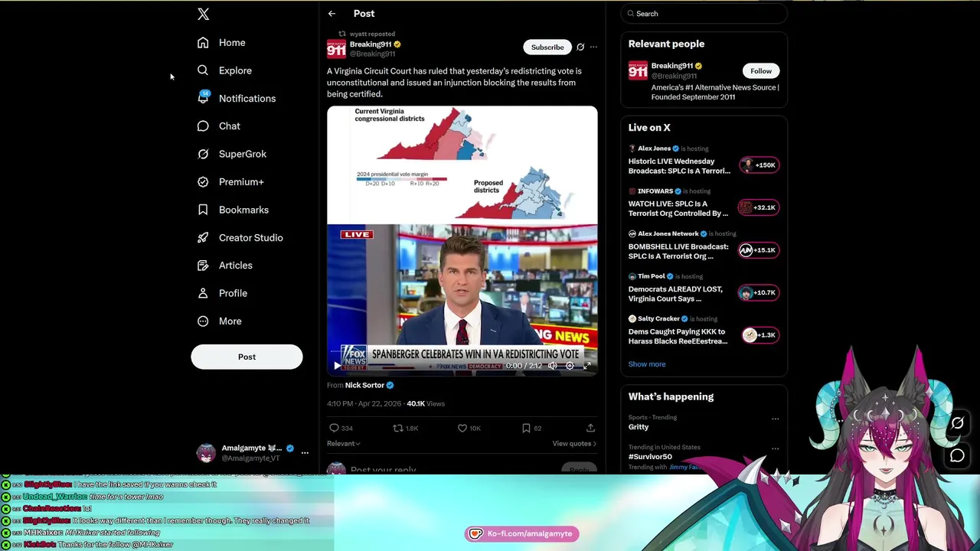Open the View quotes link
Viewport: 980px width, 551px height.
coord(574,444)
